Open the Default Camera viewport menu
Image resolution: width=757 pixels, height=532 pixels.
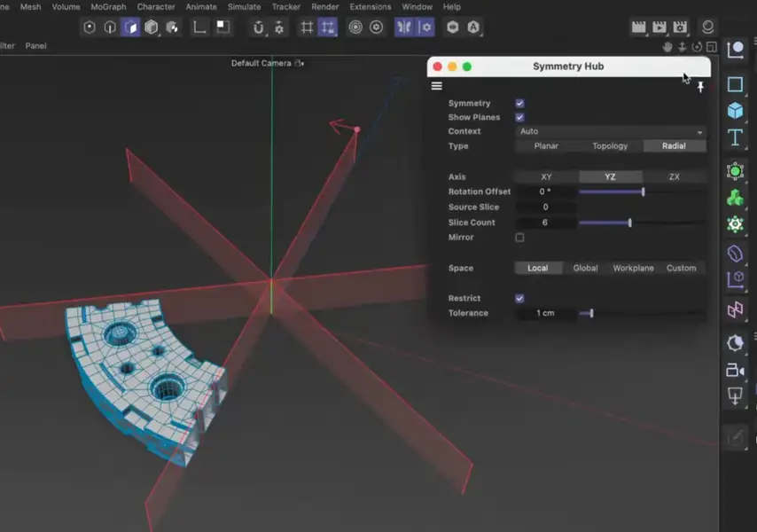261,63
